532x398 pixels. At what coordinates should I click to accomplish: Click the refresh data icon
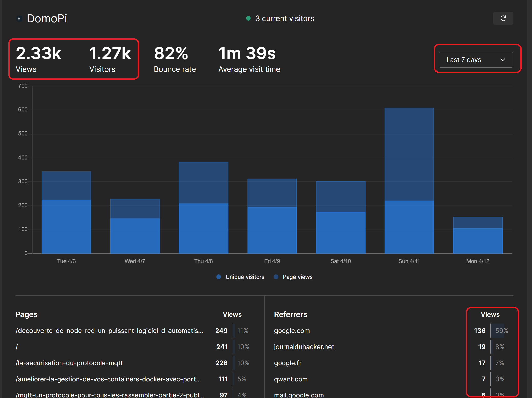pyautogui.click(x=503, y=18)
